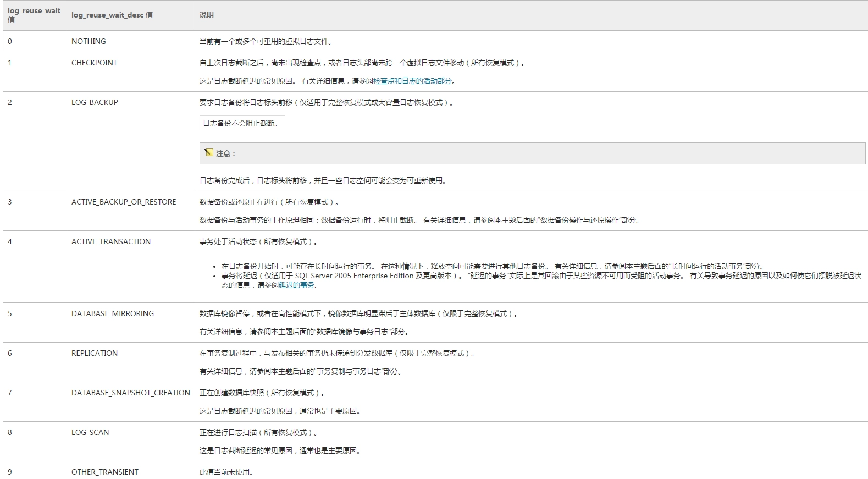Select the ACTIVE_BACKUP_OR_RESTORE cell
Screen dimensions: 868x479
(124, 202)
